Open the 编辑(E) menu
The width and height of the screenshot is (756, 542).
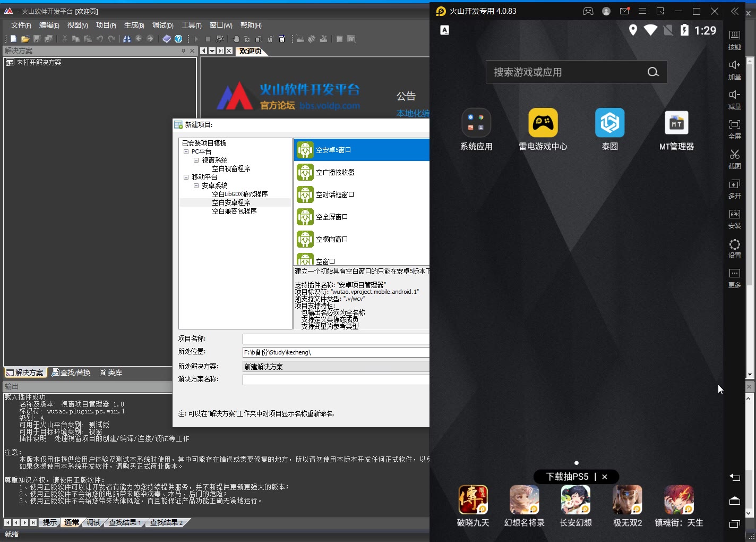[x=49, y=25]
